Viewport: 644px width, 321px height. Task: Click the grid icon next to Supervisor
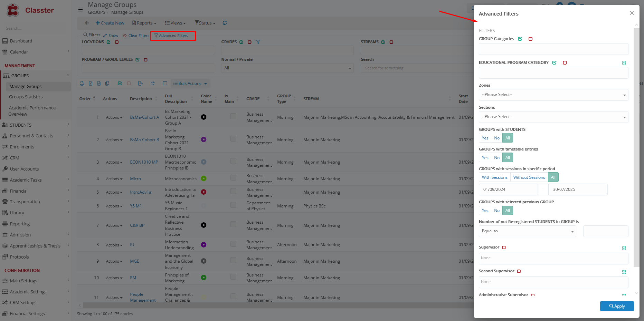pyautogui.click(x=624, y=249)
